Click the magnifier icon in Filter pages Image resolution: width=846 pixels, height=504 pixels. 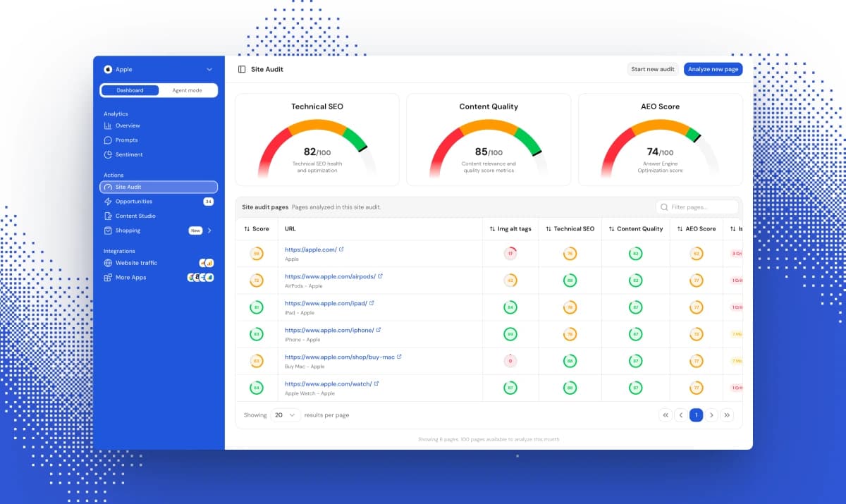pos(664,207)
